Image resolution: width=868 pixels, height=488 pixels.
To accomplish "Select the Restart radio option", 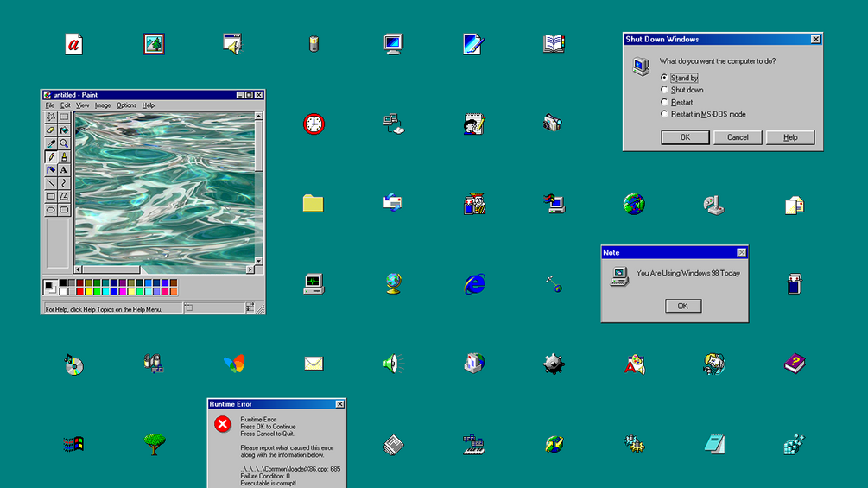I will point(676,102).
